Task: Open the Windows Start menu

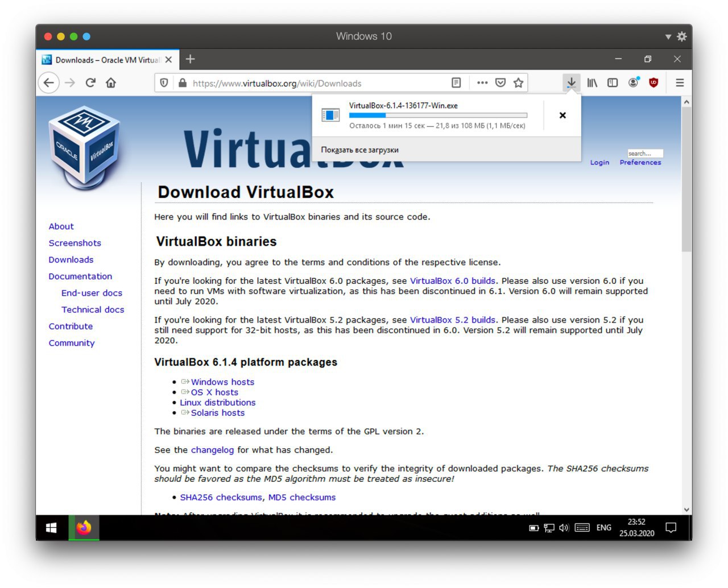Action: tap(51, 528)
